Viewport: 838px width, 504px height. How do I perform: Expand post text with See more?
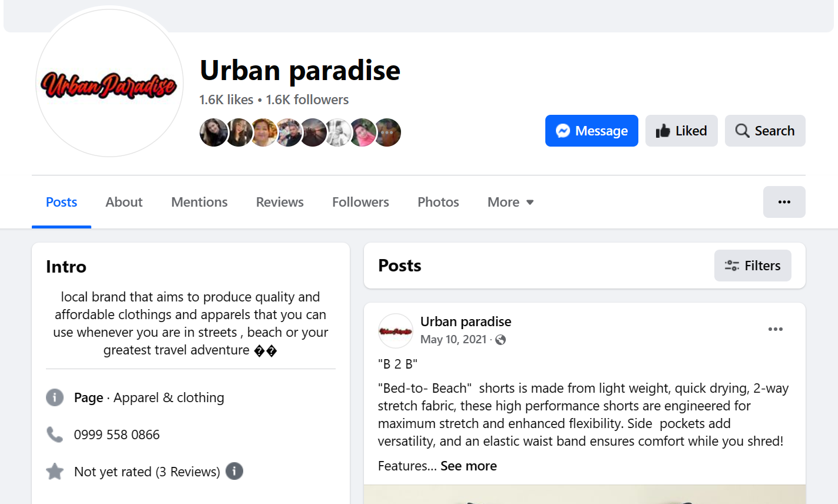click(468, 466)
